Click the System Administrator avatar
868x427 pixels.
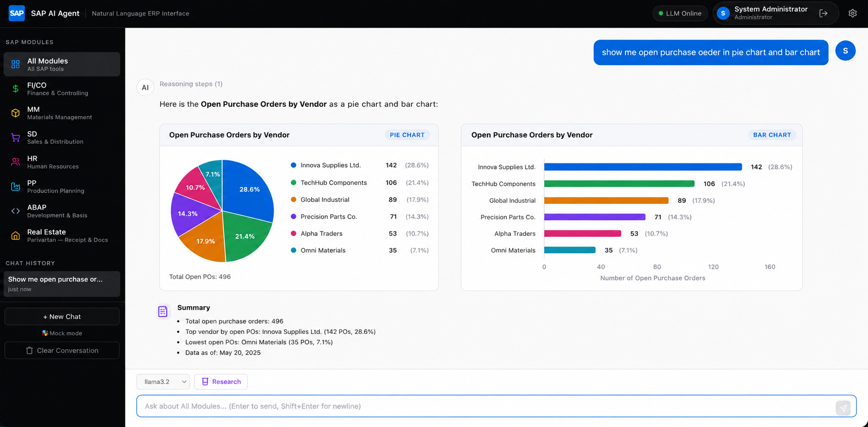point(723,14)
